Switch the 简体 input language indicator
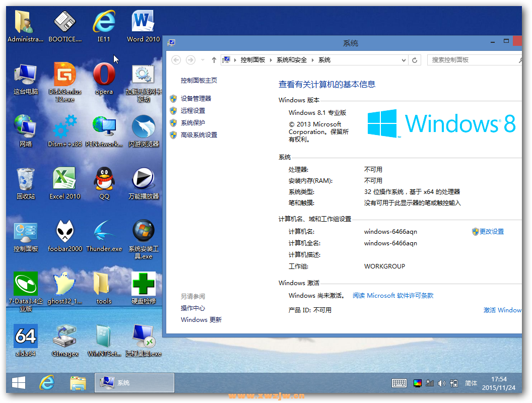532x403 pixels. click(x=471, y=383)
